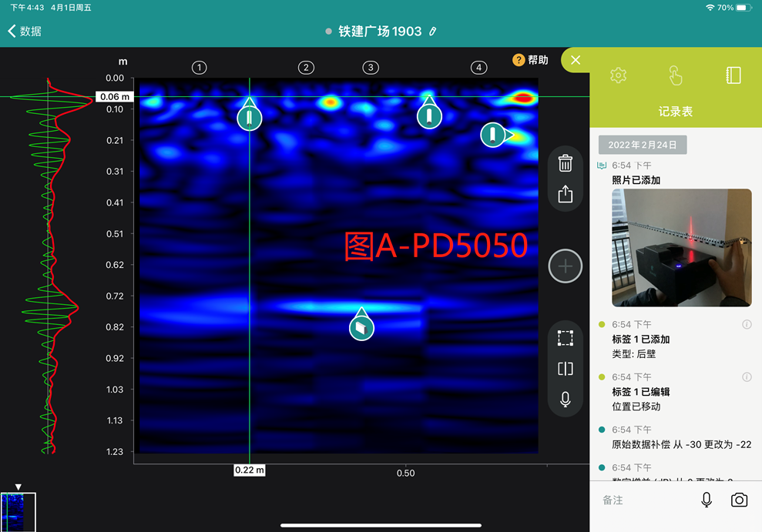
Task: Toggle the split compare view icon
Action: pos(565,369)
